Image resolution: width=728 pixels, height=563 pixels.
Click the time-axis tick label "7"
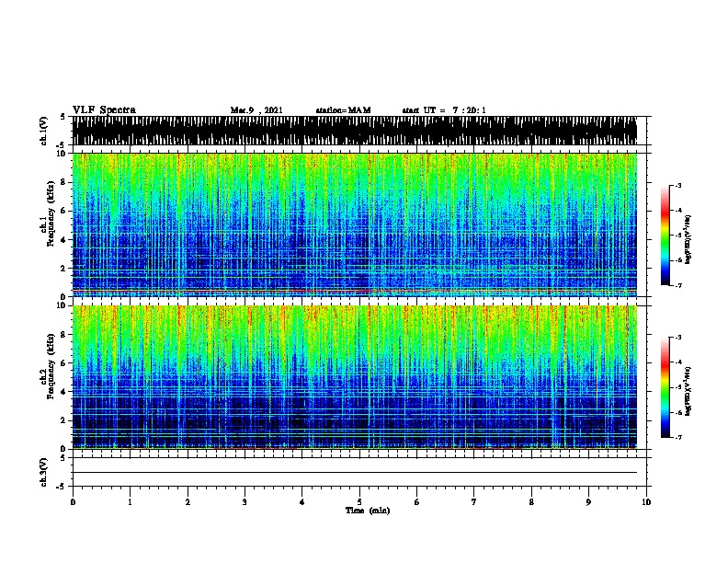(474, 502)
